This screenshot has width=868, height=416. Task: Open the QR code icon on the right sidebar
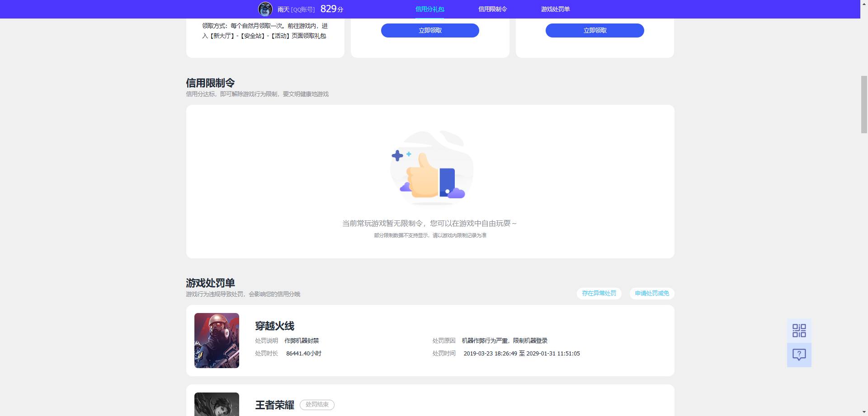point(799,331)
